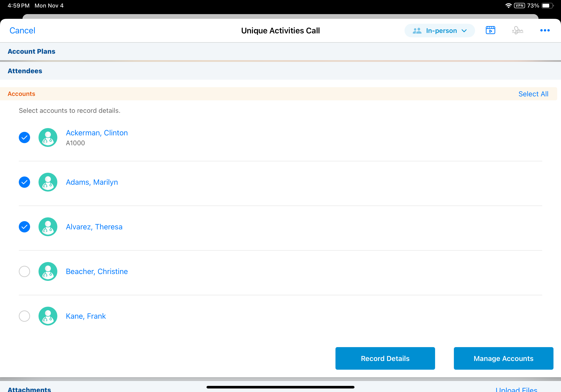Open the three-dot more options menu

click(x=545, y=30)
